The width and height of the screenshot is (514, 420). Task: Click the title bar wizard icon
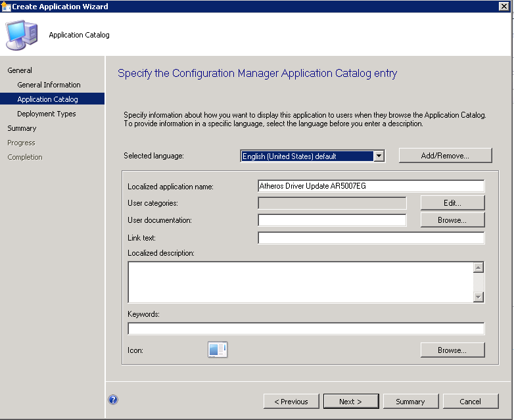pyautogui.click(x=6, y=7)
